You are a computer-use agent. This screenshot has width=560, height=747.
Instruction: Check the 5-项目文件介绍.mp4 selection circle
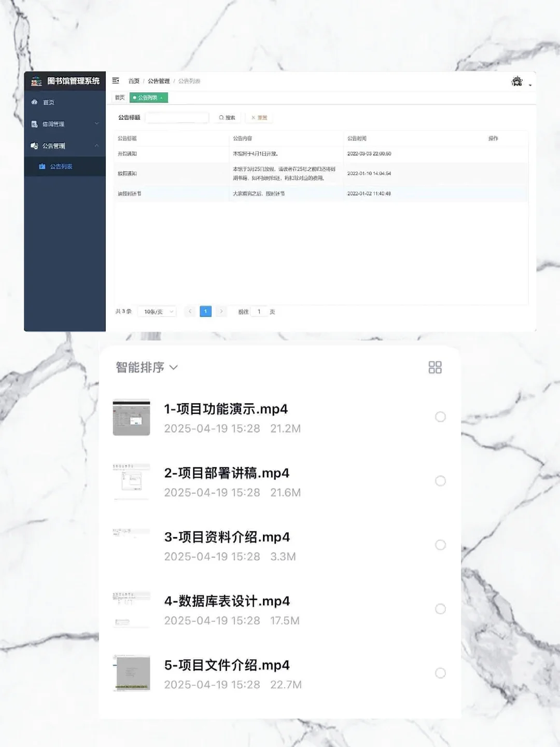click(x=441, y=673)
